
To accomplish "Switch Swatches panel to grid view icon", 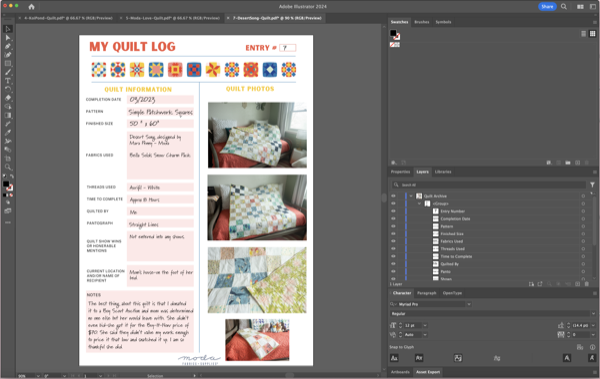I will click(x=592, y=34).
